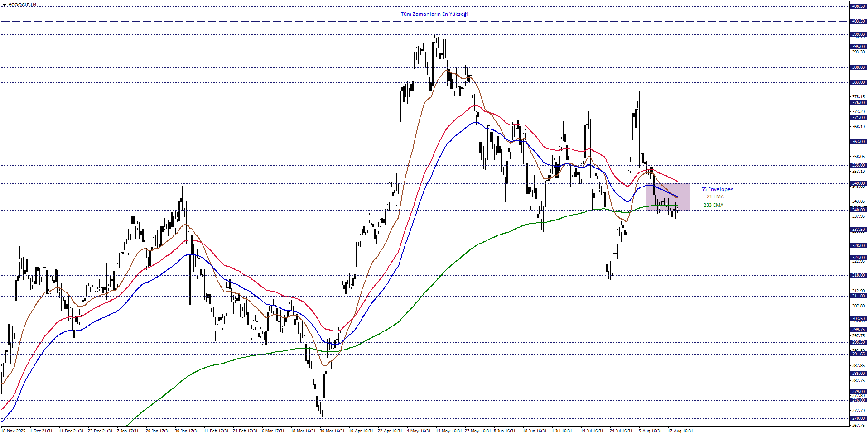This screenshot has height=436, width=868.
Task: Click the '24 Feb 17:31' time axis label
Action: 245,431
